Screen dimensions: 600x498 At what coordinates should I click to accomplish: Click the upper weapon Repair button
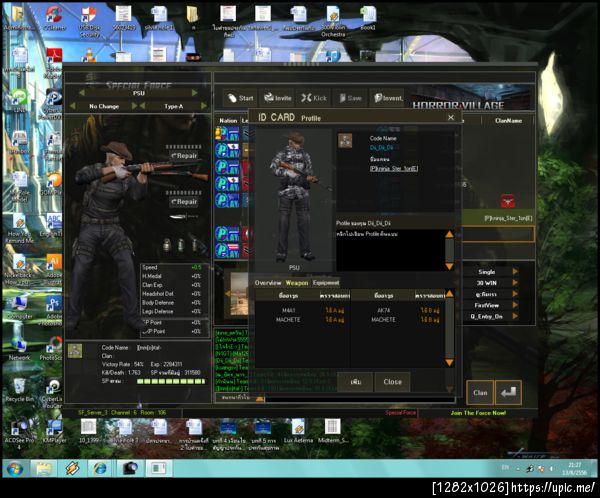184,156
